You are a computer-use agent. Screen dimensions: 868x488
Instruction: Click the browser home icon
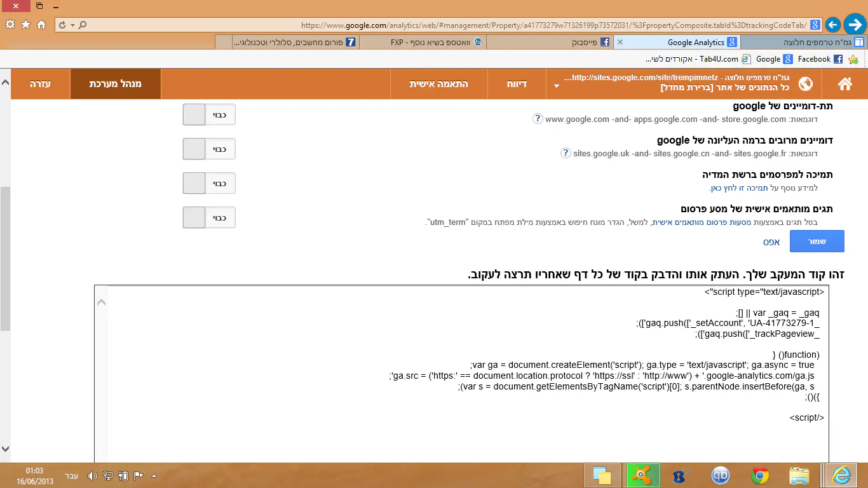[41, 25]
